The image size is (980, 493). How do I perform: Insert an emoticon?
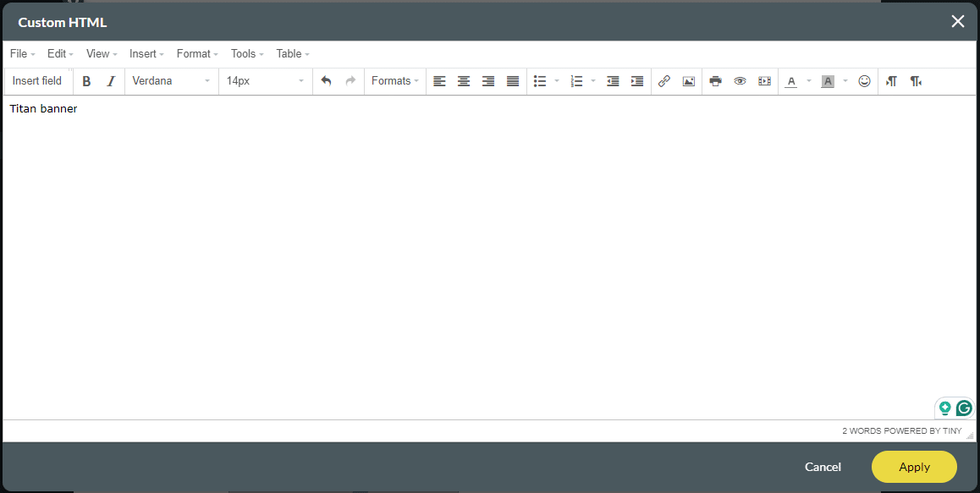point(864,81)
